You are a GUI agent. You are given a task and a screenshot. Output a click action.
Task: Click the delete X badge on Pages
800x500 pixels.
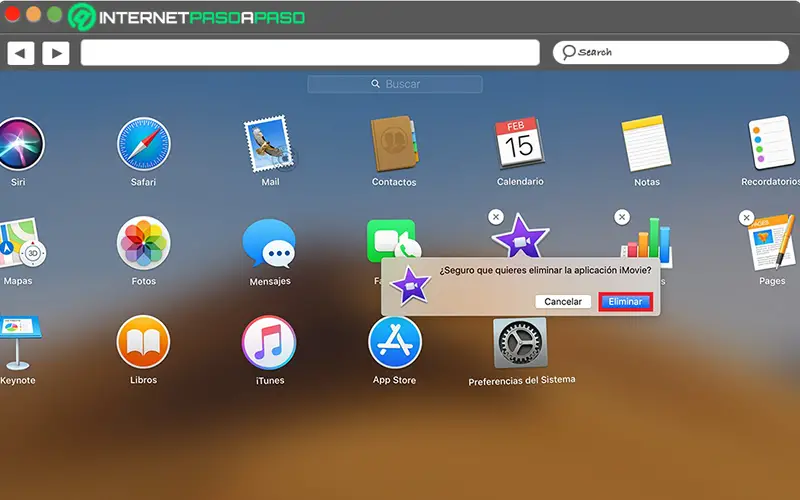pos(746,218)
